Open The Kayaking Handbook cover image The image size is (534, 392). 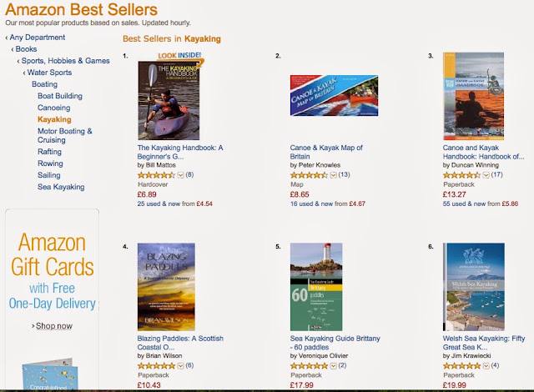(x=169, y=100)
